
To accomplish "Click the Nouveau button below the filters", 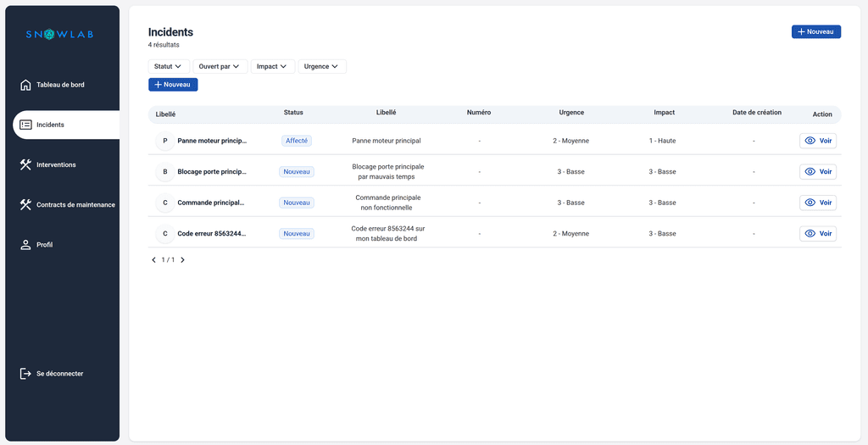I will pyautogui.click(x=173, y=85).
